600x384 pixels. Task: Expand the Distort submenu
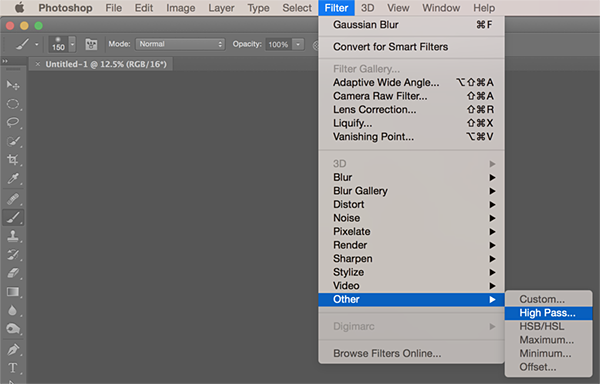pos(411,205)
